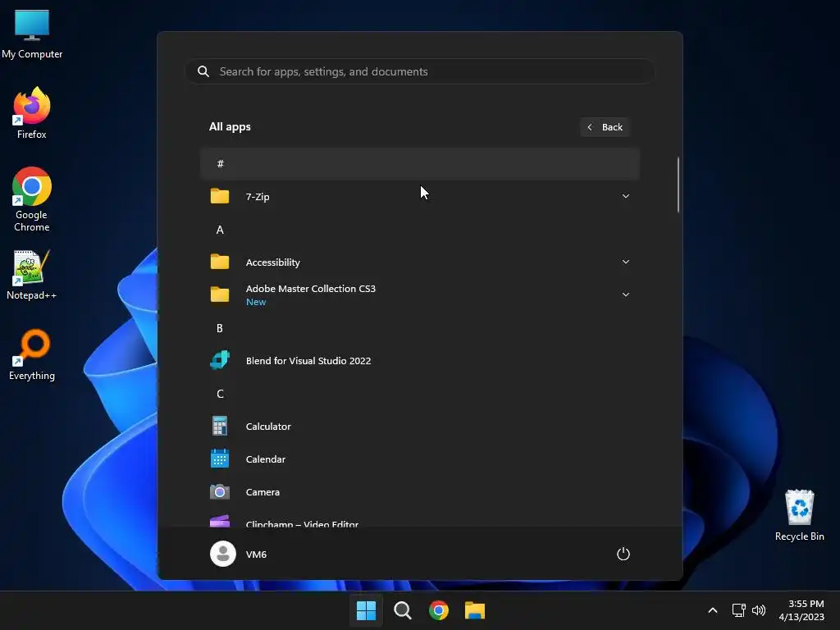Screen dimensions: 840x630
Task: Open the Calculator label entry
Action: 268,427
